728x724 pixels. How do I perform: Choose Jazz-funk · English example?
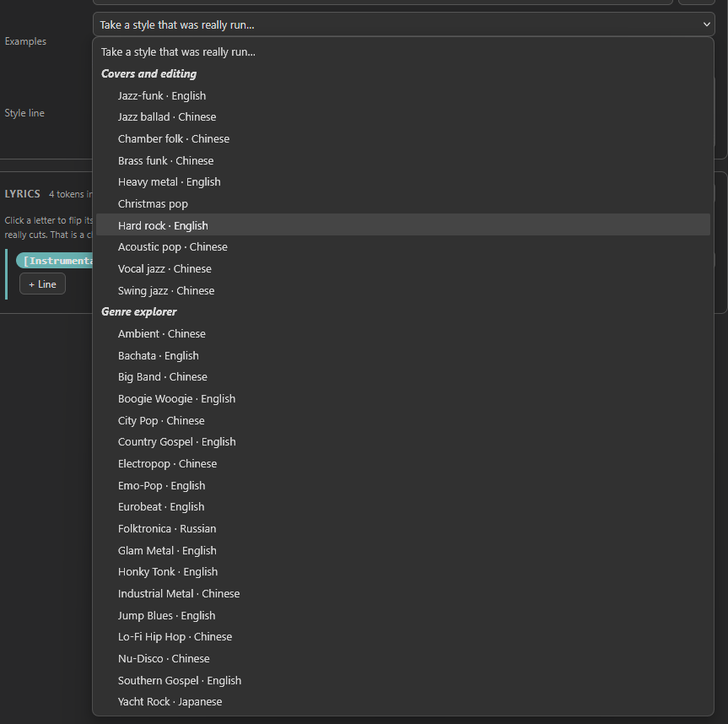click(x=403, y=95)
